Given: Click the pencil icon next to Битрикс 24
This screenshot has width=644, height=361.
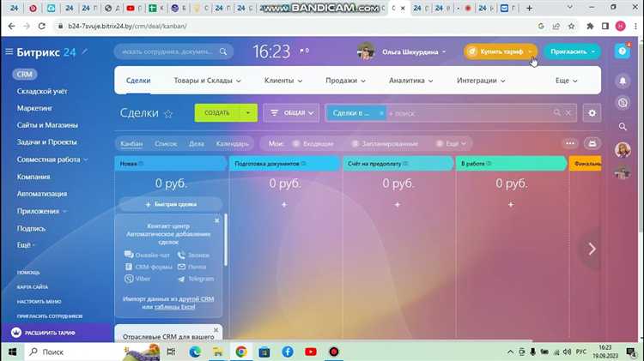Looking at the screenshot, I should point(85,51).
